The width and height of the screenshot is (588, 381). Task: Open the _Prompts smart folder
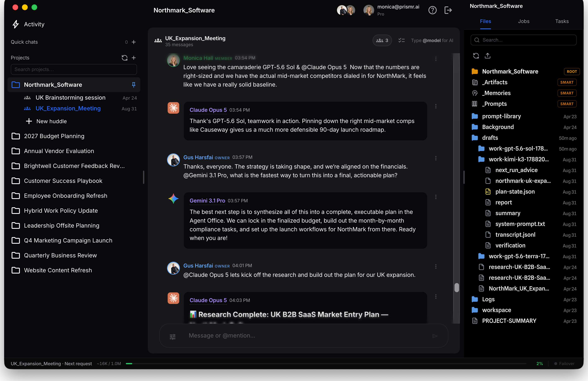pos(524,104)
